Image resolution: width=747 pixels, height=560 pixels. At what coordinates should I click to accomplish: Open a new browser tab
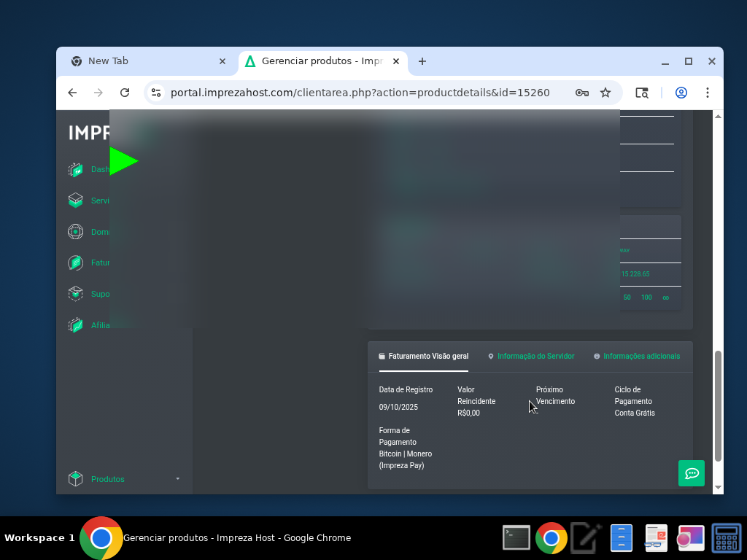[422, 61]
